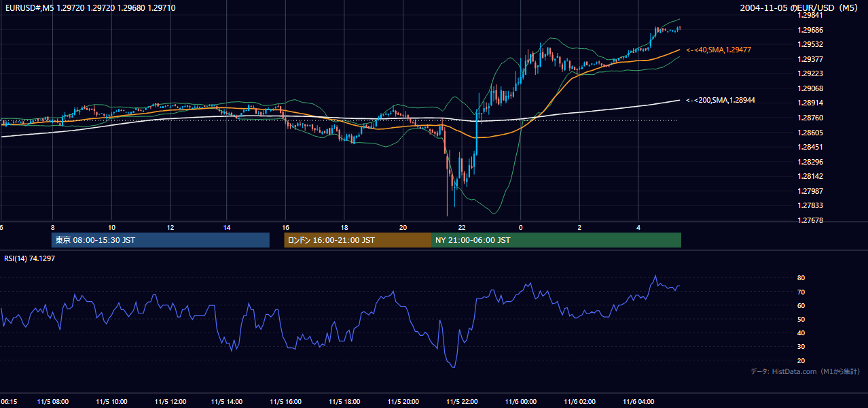Click the 11/6 00:00 bottom time label
Viewport: 868px width, 408px height.
tap(521, 402)
